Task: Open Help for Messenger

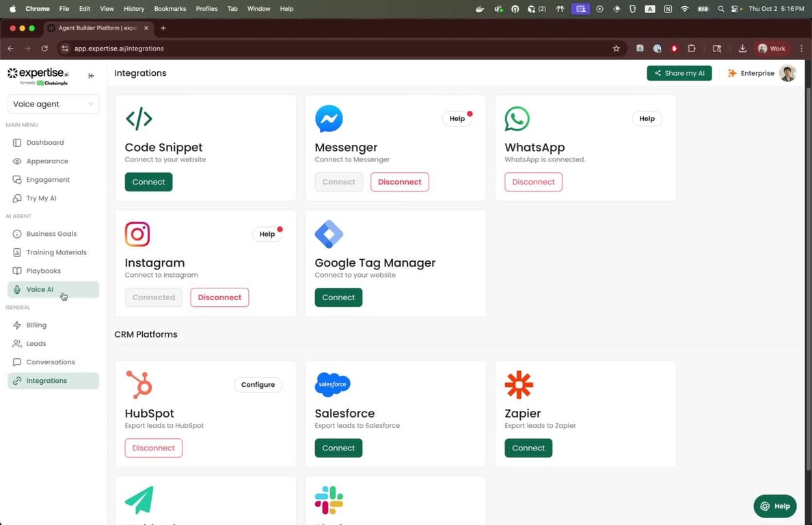Action: [x=457, y=118]
